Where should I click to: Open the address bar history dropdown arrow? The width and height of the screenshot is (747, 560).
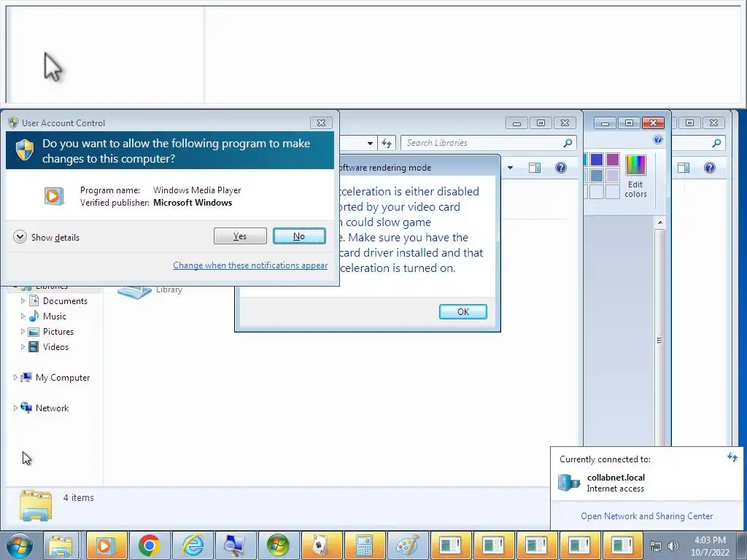[x=370, y=143]
